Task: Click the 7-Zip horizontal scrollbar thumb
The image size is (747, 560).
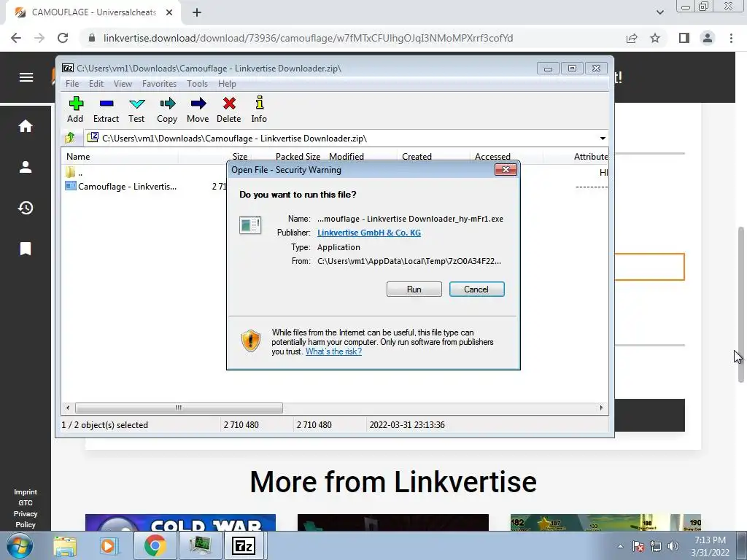Action: click(179, 408)
